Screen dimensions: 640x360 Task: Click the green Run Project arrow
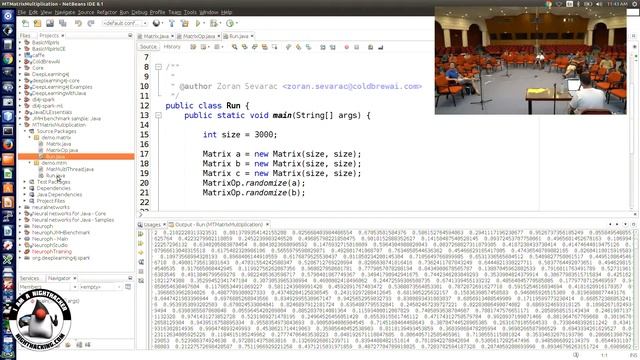point(198,23)
